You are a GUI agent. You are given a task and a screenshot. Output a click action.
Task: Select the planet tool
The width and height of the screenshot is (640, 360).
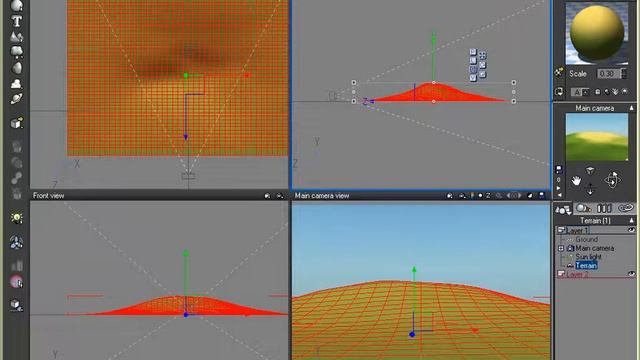click(17, 99)
